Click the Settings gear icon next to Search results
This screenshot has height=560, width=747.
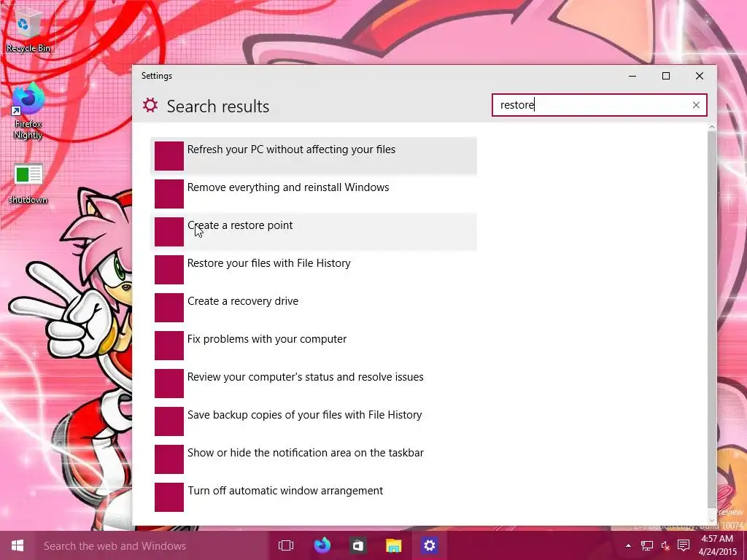[150, 105]
